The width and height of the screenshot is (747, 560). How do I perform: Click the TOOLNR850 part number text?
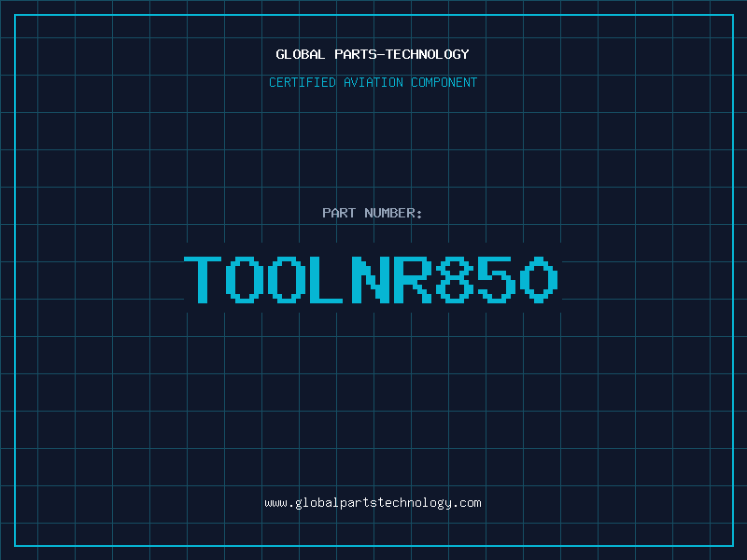point(373,279)
